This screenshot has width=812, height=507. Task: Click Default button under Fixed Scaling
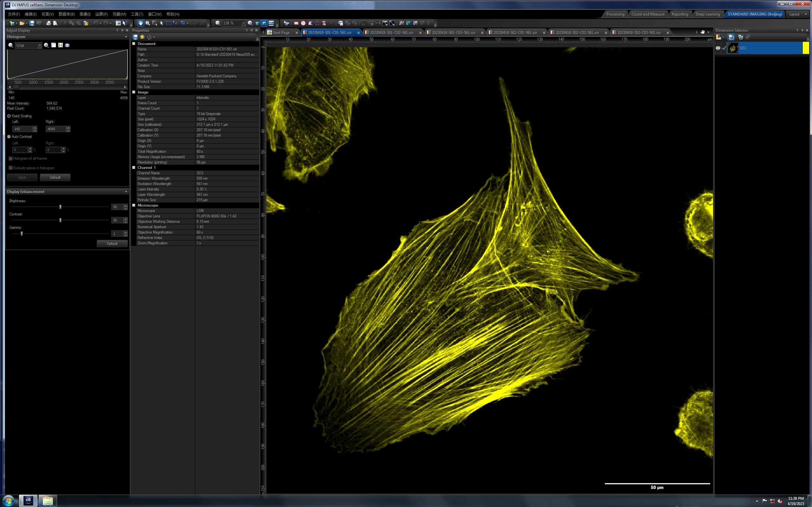point(55,177)
